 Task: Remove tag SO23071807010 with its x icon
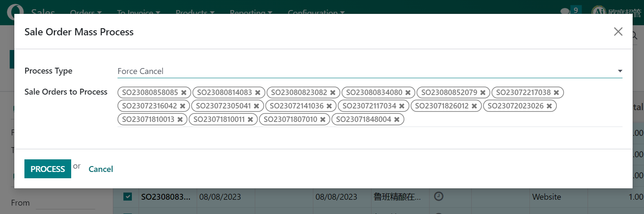click(x=323, y=119)
